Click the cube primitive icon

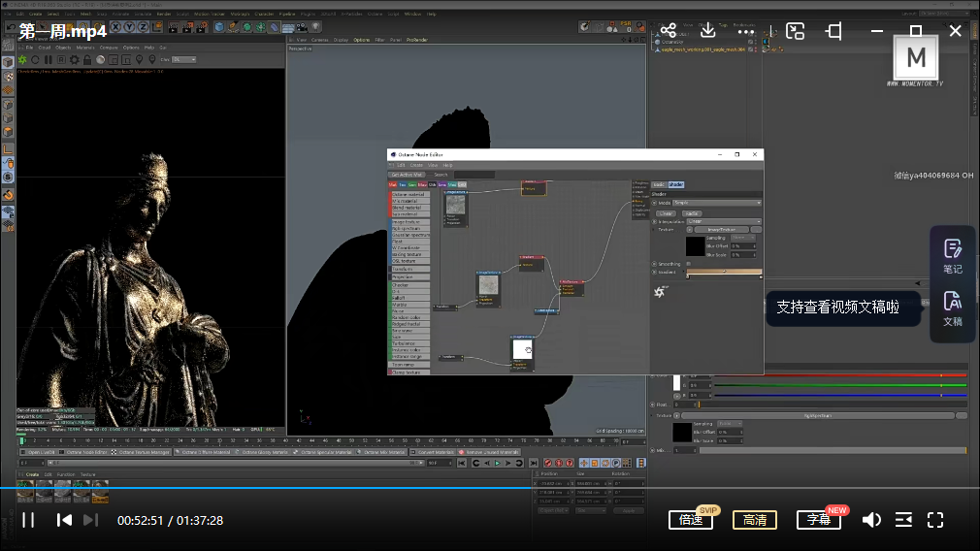(219, 27)
